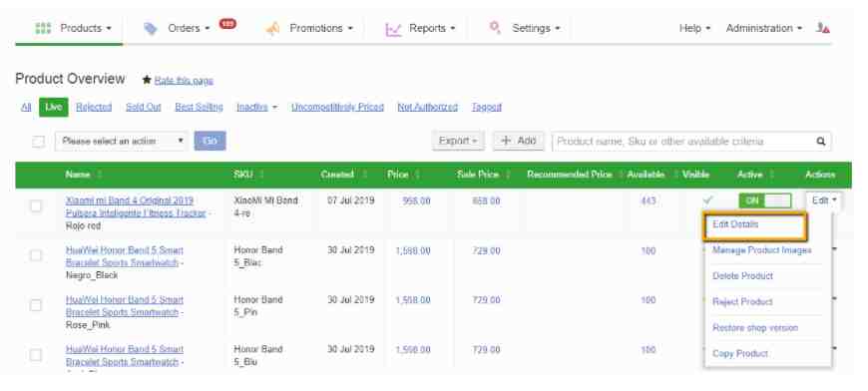Click the Add product button
Screen dimensions: 868x391
click(x=519, y=141)
